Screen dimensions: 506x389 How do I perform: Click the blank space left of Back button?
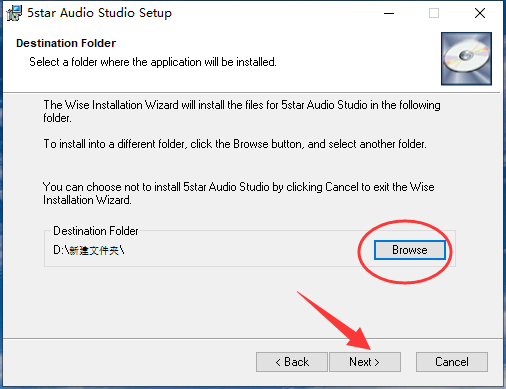(130, 362)
